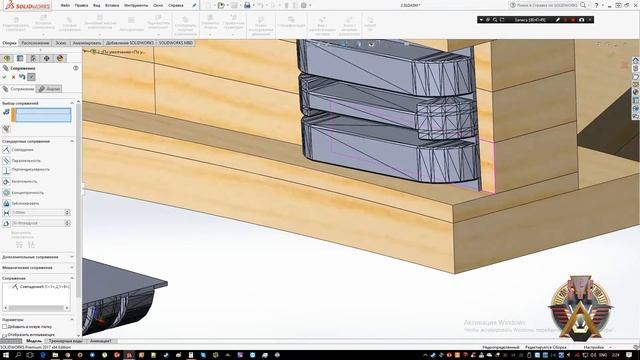Select Lock mate type icon
The height and width of the screenshot is (360, 640).
point(6,203)
